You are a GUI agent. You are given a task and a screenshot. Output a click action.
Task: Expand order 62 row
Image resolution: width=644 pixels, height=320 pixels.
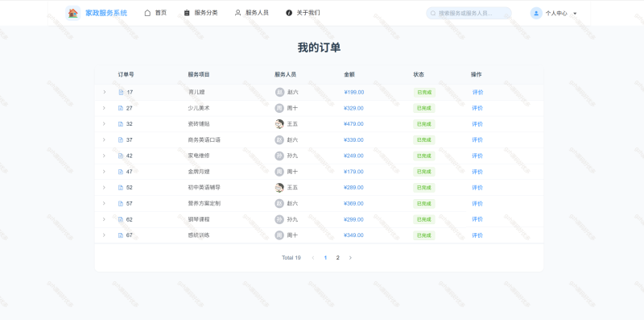pos(104,219)
